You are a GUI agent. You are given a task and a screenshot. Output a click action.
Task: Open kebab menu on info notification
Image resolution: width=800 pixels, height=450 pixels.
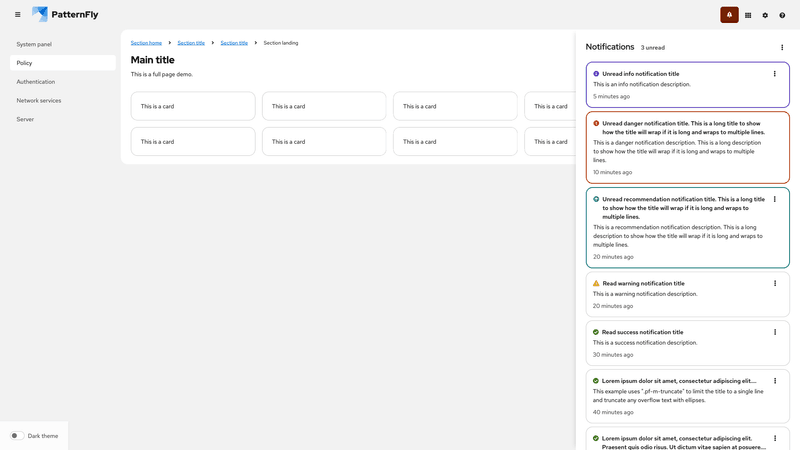[x=775, y=74]
